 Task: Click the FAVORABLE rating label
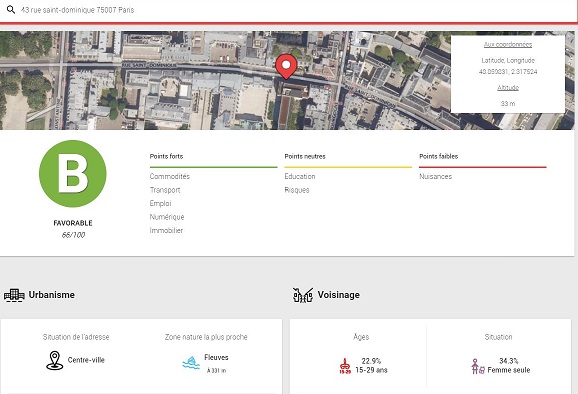[73, 223]
